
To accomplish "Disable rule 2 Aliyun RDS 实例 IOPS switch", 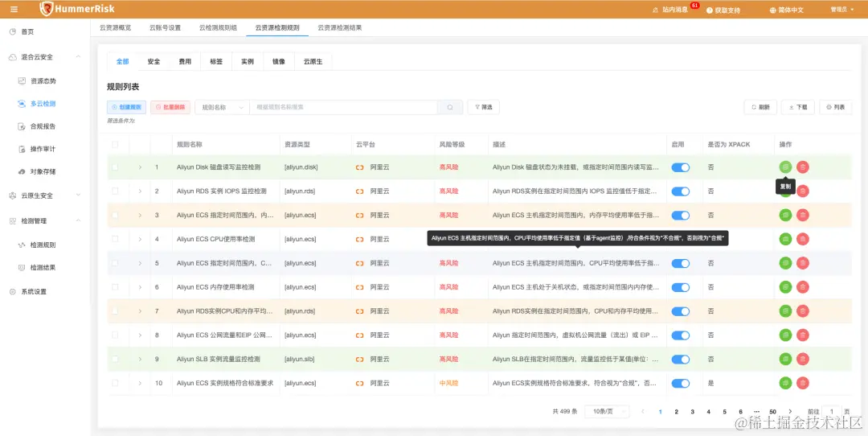I will 681,191.
